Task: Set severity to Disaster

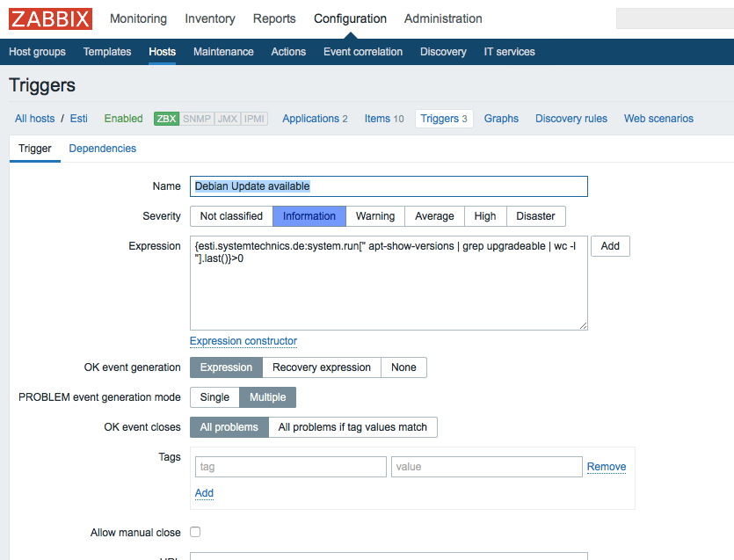Action: (535, 216)
